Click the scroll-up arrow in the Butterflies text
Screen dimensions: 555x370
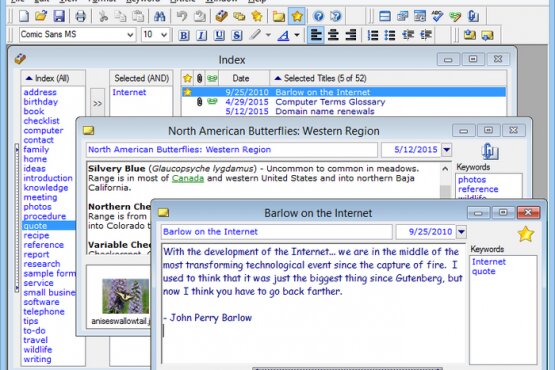click(x=445, y=169)
